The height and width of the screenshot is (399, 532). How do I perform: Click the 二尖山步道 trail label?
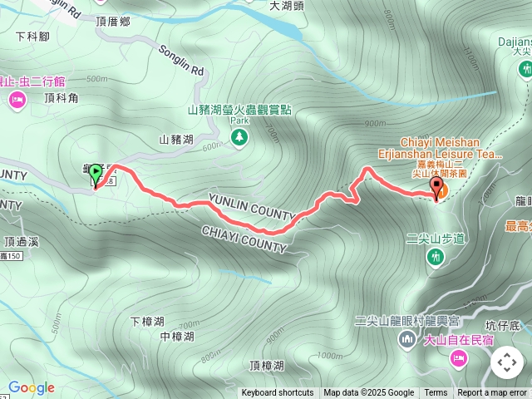[436, 239]
